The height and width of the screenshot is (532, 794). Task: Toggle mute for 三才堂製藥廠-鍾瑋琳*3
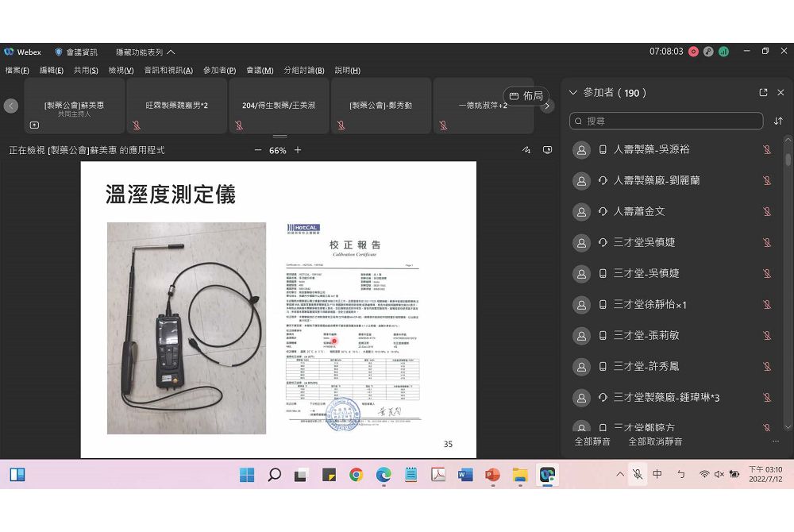(x=767, y=398)
